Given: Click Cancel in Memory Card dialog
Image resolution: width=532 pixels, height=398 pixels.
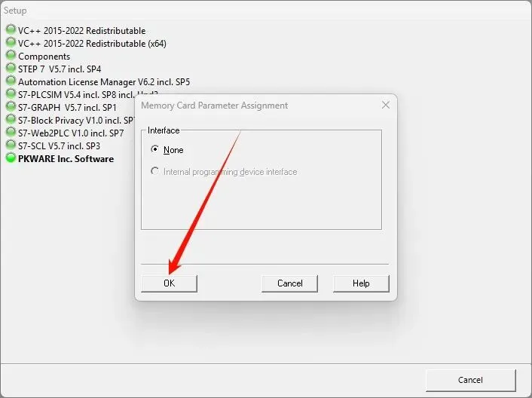Looking at the screenshot, I should click(290, 283).
